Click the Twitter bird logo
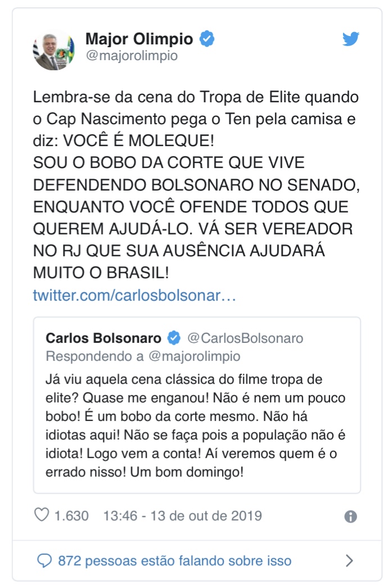 351,39
